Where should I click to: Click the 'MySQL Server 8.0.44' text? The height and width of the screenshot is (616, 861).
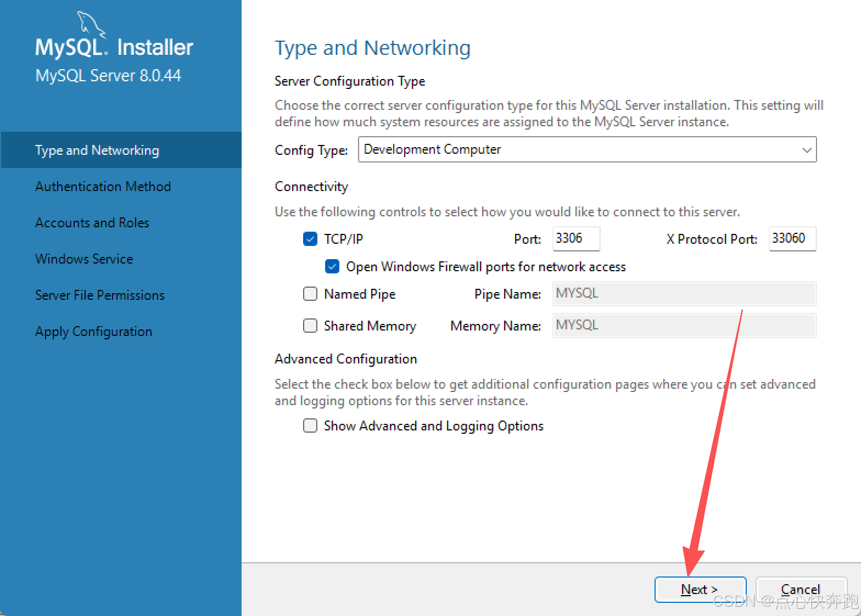108,75
